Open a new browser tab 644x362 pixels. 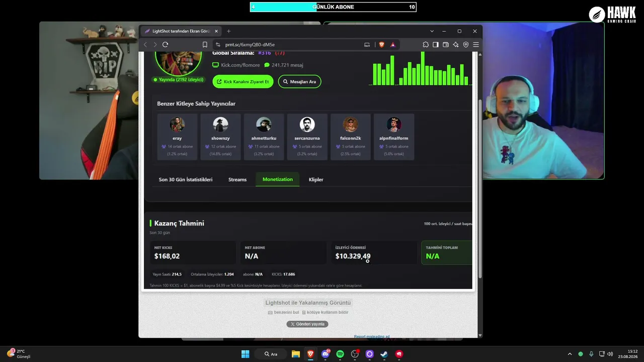228,31
